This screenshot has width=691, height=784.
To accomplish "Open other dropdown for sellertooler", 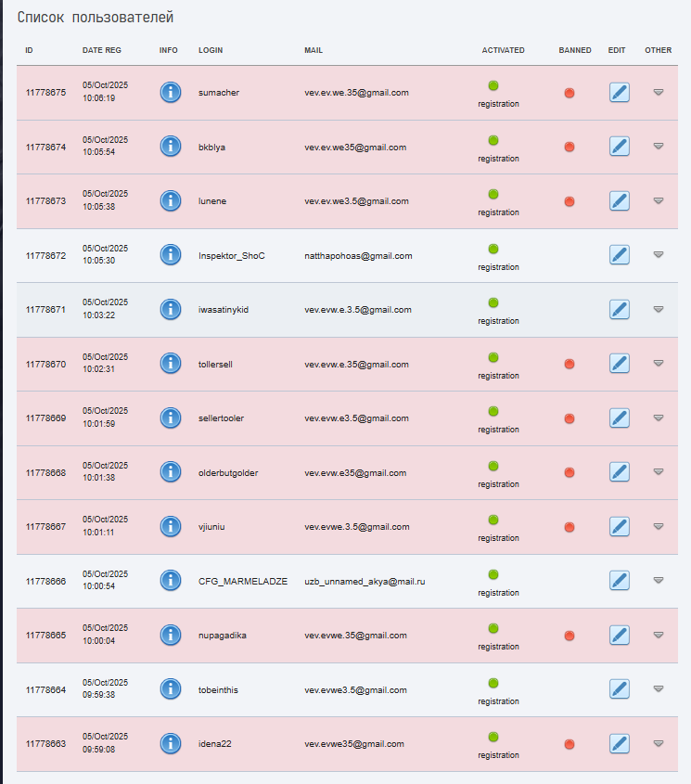I will [x=659, y=418].
